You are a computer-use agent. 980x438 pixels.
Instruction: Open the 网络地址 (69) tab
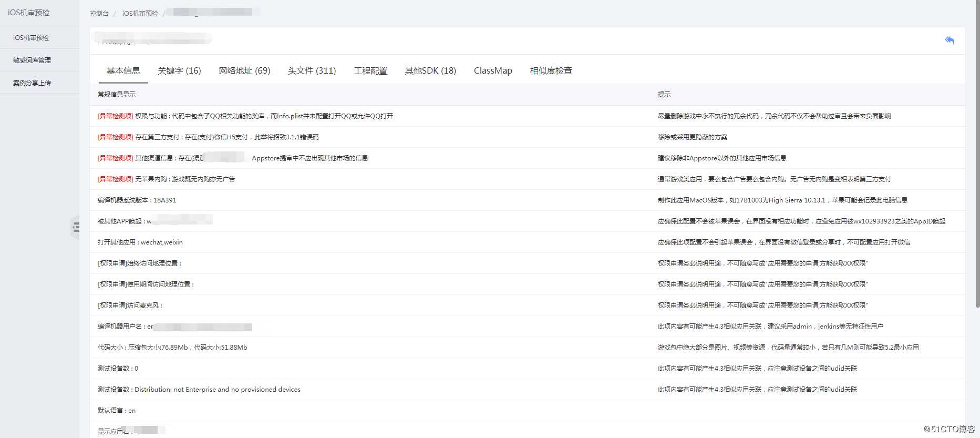pyautogui.click(x=244, y=70)
